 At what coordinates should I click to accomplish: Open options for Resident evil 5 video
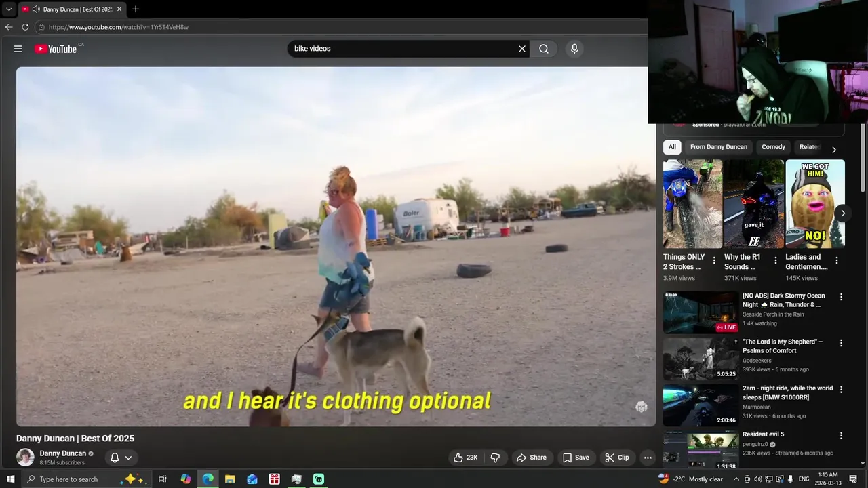pos(841,436)
